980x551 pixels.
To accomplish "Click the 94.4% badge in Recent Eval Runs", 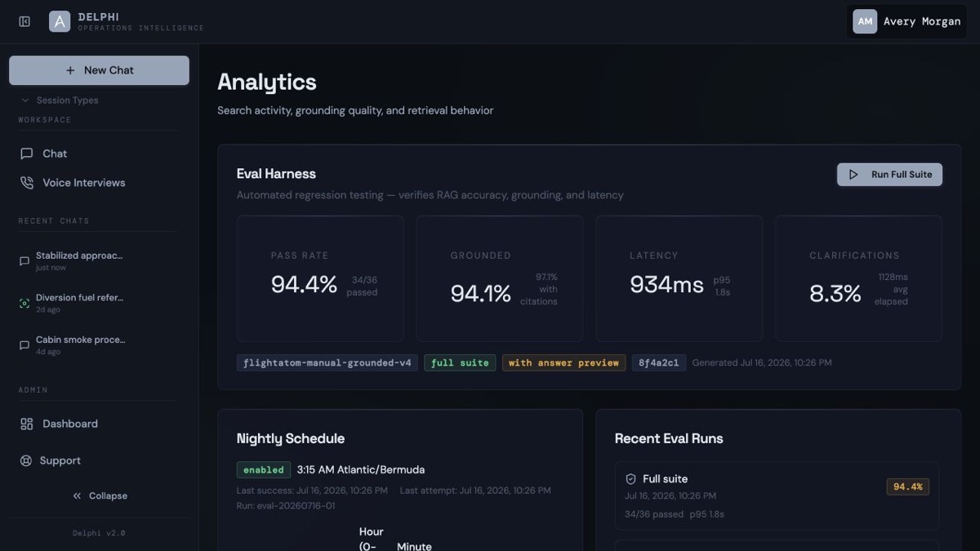I will pyautogui.click(x=907, y=487).
